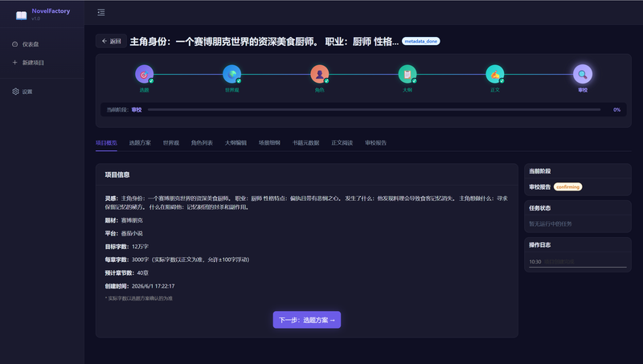Collapse the sidebar with the menu fold icon
The image size is (643, 364).
tap(101, 12)
